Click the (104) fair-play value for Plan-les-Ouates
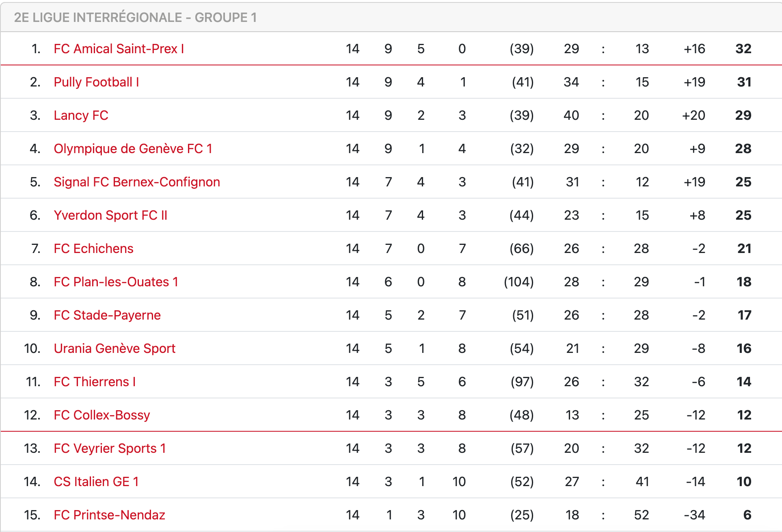The height and width of the screenshot is (532, 782). (518, 282)
